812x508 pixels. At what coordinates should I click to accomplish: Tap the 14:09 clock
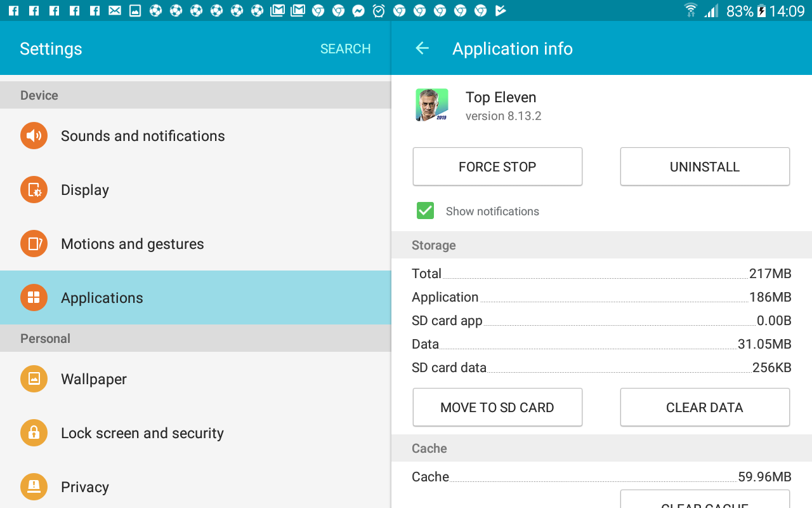pos(787,11)
